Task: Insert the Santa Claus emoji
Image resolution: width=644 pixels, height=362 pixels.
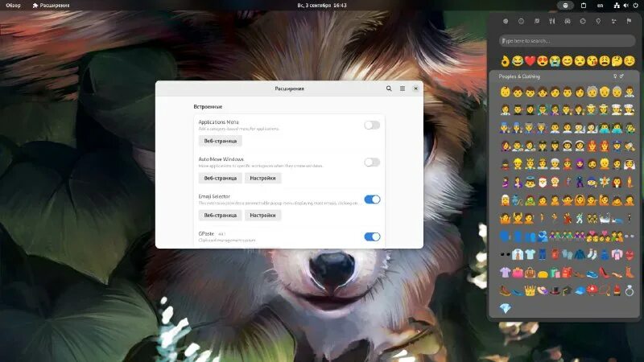Action: click(x=543, y=182)
